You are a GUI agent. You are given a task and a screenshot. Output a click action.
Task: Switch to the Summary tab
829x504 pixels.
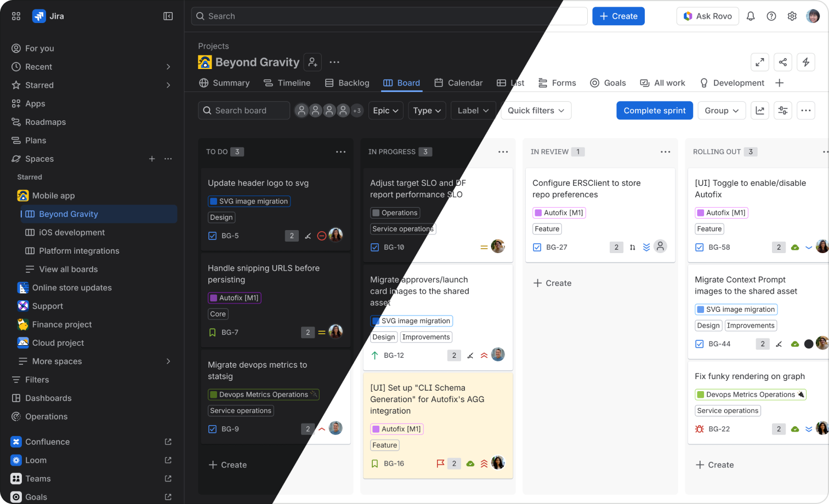pos(224,83)
